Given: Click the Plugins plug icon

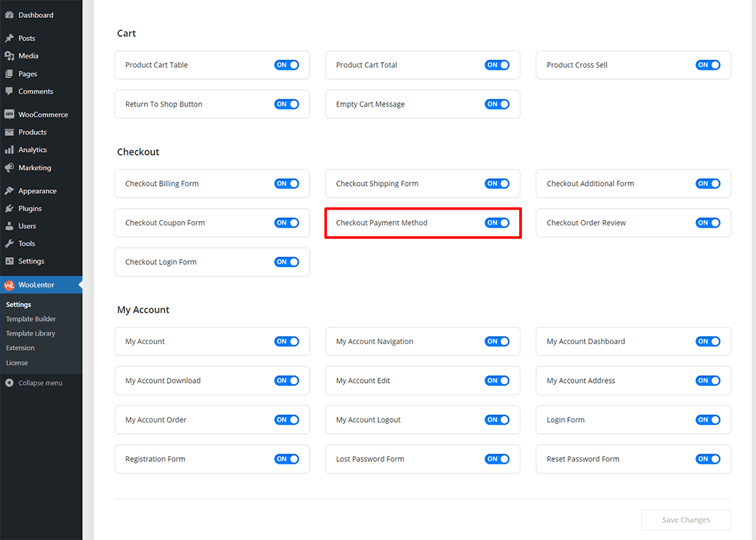Looking at the screenshot, I should (9, 209).
